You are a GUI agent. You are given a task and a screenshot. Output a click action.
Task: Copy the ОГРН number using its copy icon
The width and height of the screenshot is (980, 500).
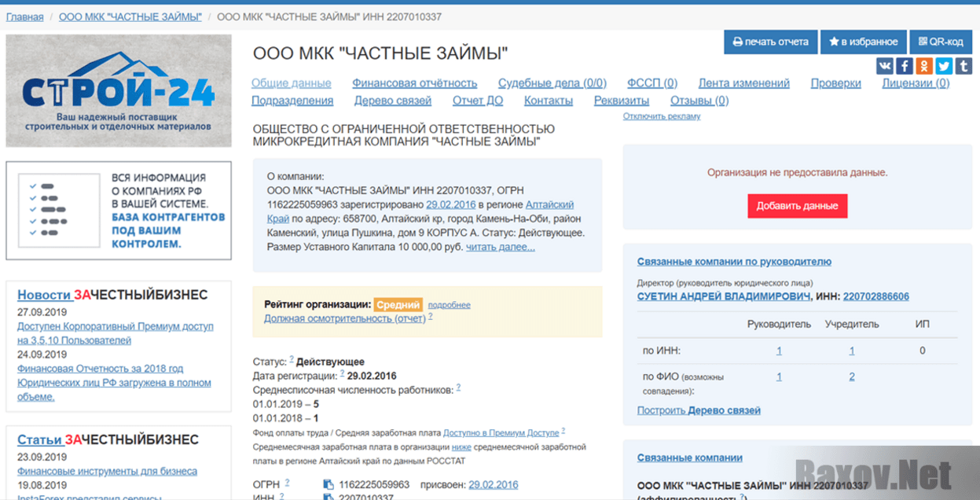pos(330,483)
